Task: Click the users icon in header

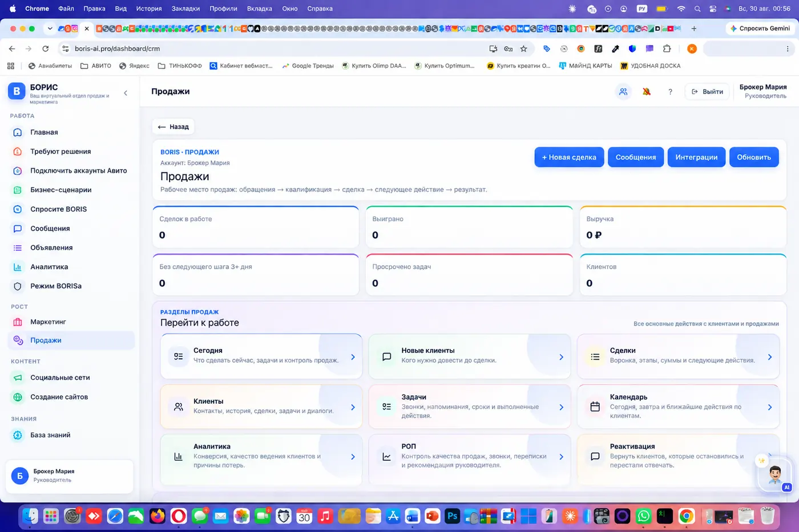Action: [x=623, y=91]
